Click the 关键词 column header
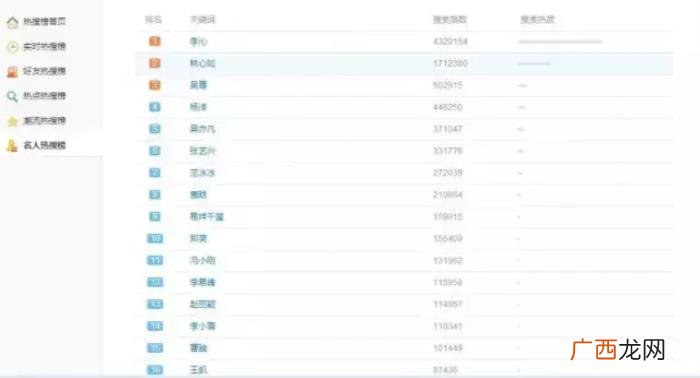The image size is (700, 378). click(203, 20)
